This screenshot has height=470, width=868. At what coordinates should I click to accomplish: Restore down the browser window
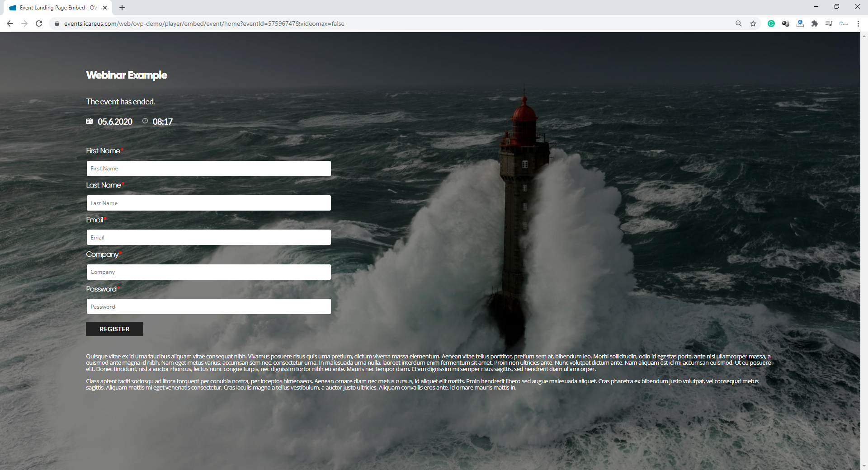click(837, 7)
